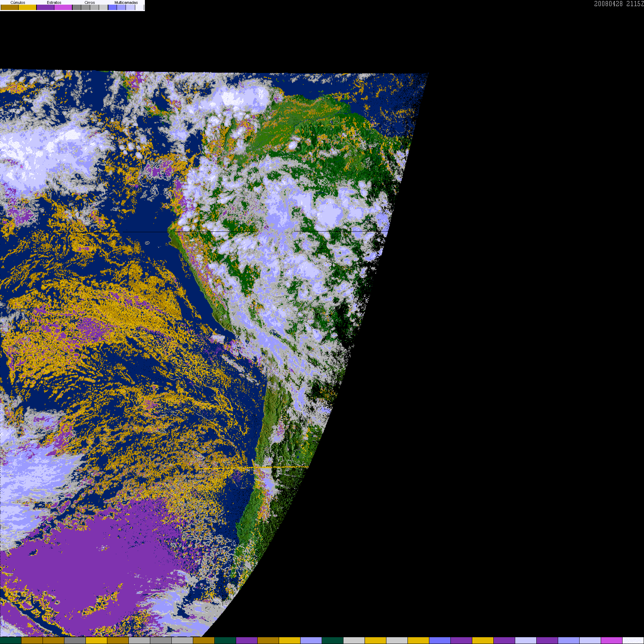Select the darkest gray Cirros legend swatch
The height and width of the screenshot is (644, 644).
pos(77,7)
